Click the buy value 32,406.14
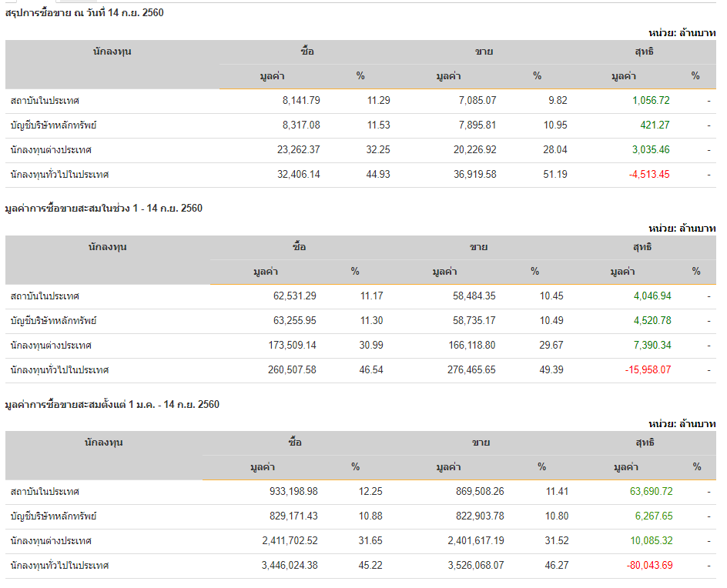Image resolution: width=727 pixels, height=588 pixels. 299,174
